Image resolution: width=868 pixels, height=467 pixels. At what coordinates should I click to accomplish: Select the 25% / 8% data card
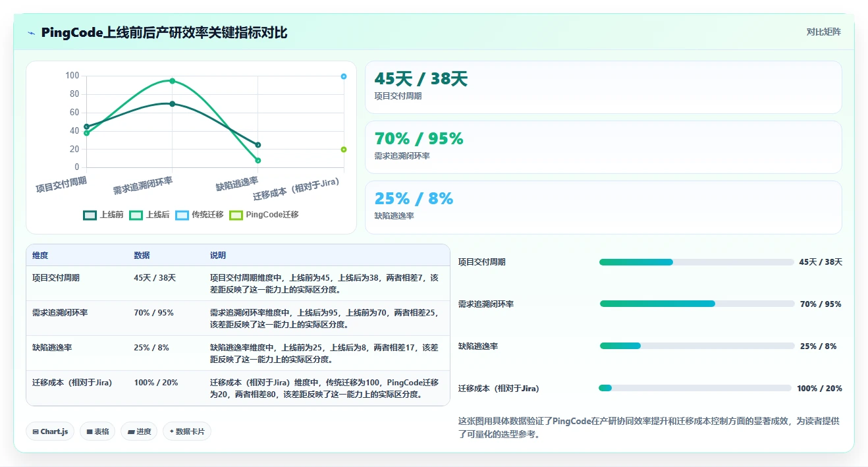coord(603,207)
